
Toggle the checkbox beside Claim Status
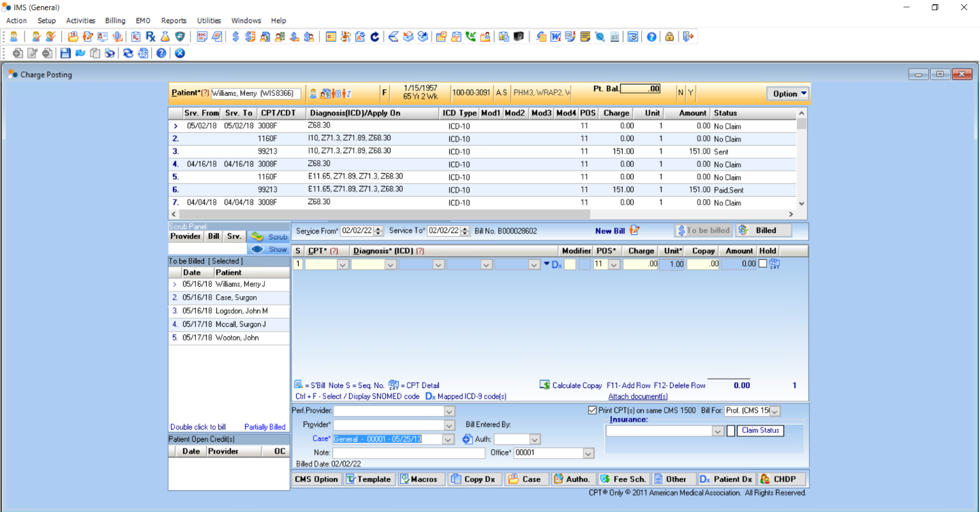(731, 431)
